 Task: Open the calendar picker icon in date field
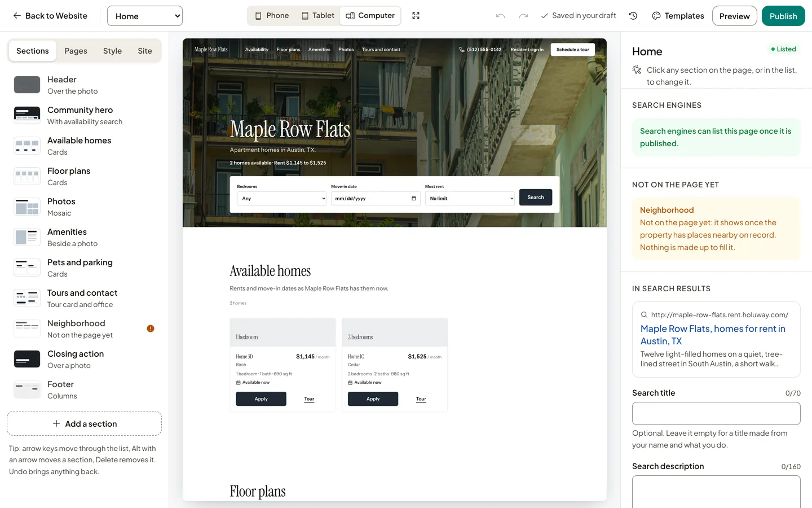pyautogui.click(x=414, y=199)
